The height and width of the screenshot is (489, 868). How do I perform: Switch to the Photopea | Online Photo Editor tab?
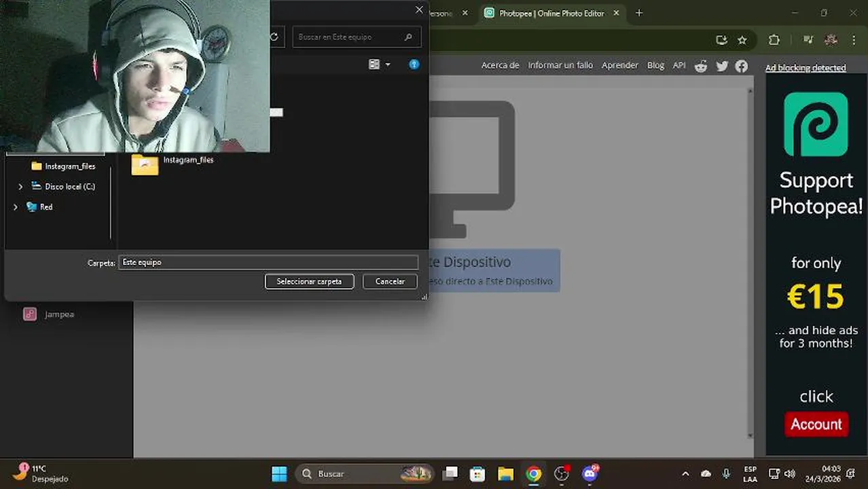551,13
